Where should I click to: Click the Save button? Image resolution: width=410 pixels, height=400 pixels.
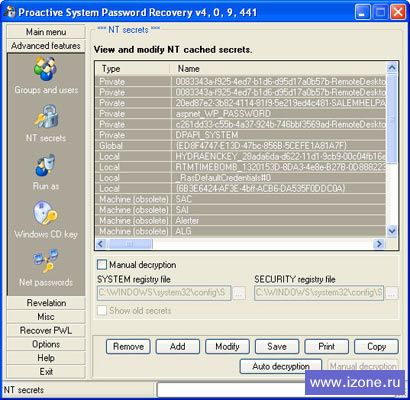[277, 347]
